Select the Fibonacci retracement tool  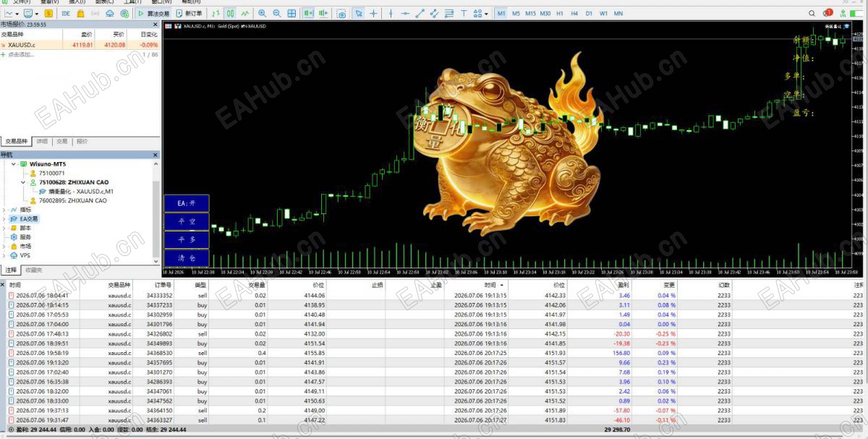coord(449,13)
